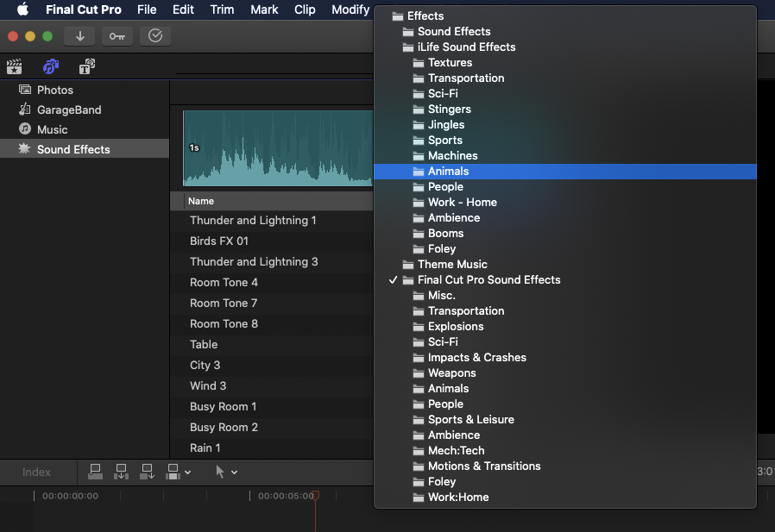Choose the Sports & Leisure folder
775x532 pixels.
tap(565, 419)
